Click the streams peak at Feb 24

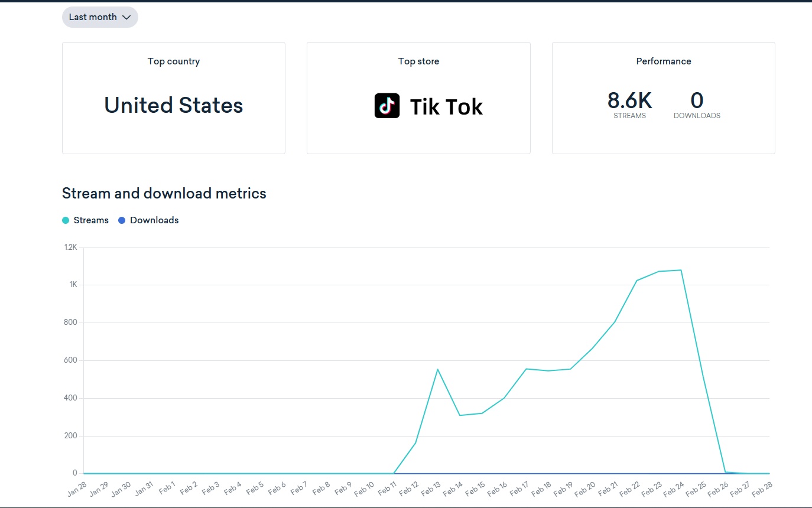[x=681, y=270]
